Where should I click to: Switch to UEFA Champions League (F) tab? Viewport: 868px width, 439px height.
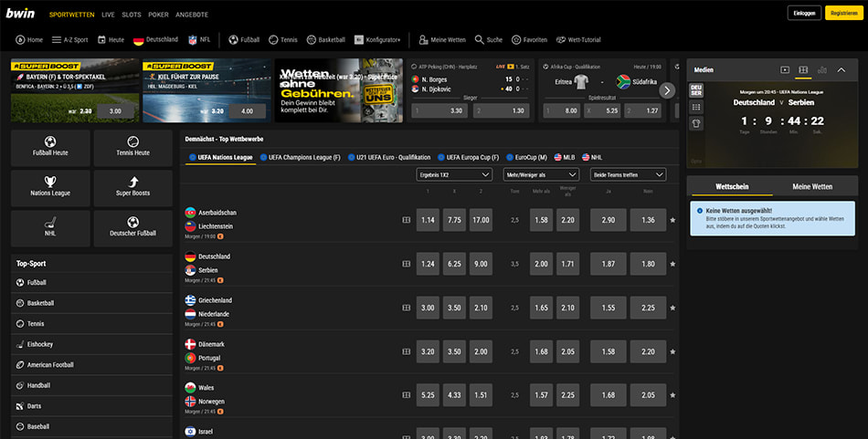pyautogui.click(x=300, y=158)
